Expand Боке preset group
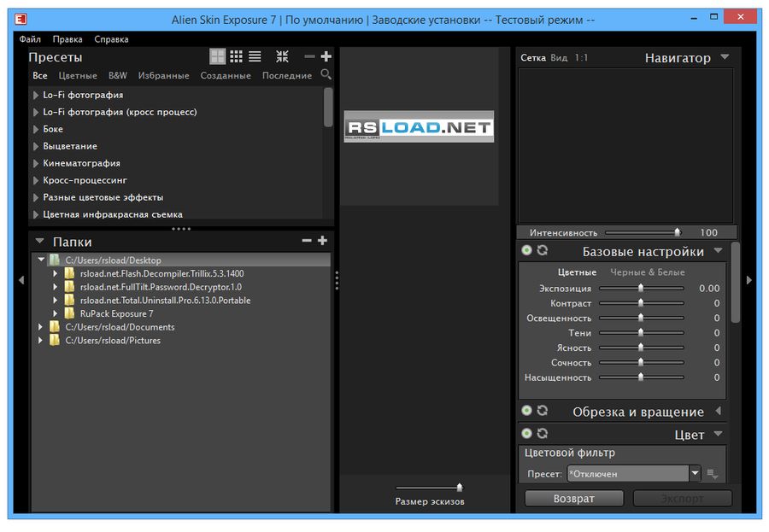The image size is (769, 532). click(36, 130)
